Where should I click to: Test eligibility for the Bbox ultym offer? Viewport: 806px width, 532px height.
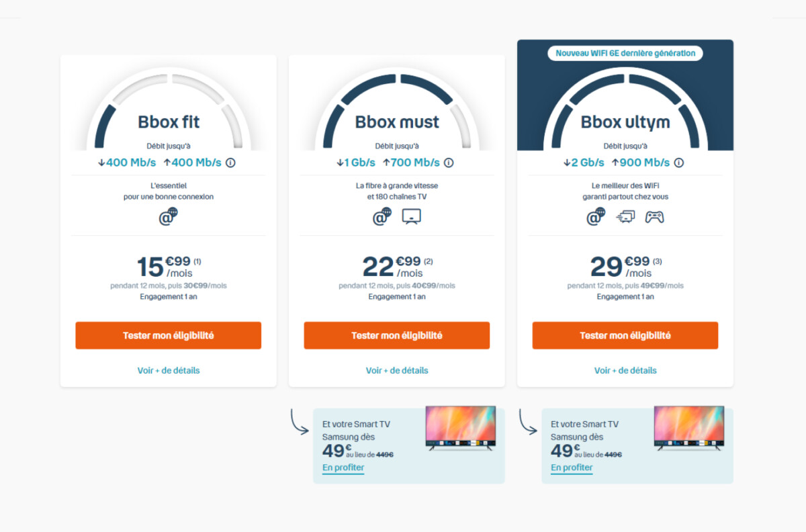point(625,335)
